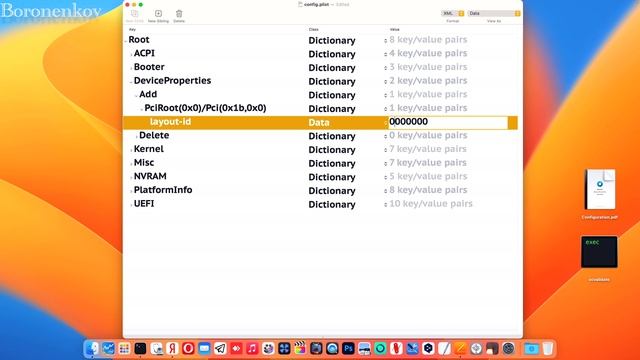Click '10 key/value pairs' in the UEFI row
The height and width of the screenshot is (360, 640).
pos(431,204)
